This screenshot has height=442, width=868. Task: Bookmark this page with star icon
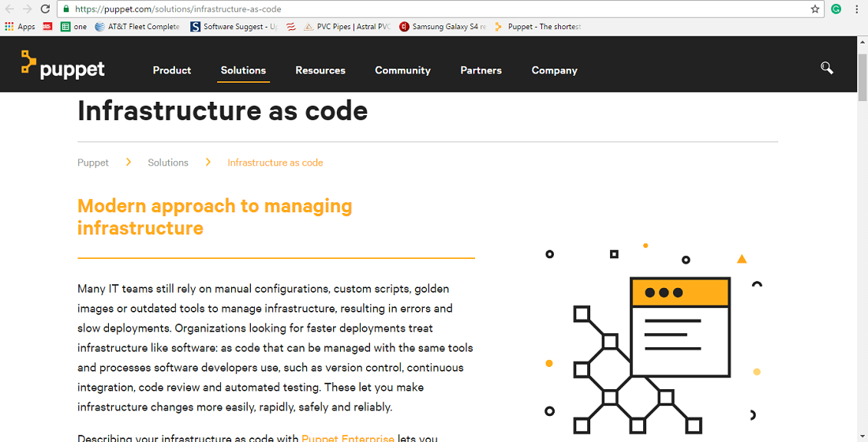815,9
